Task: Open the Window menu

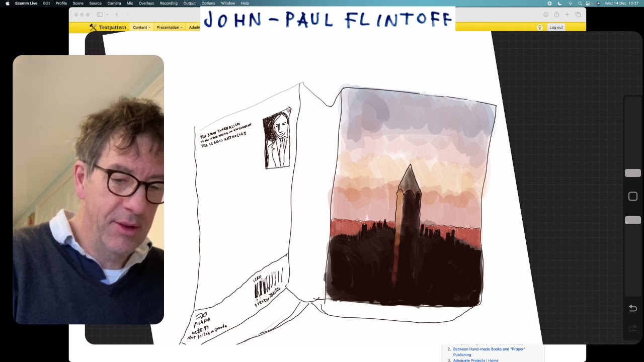Action: click(228, 3)
